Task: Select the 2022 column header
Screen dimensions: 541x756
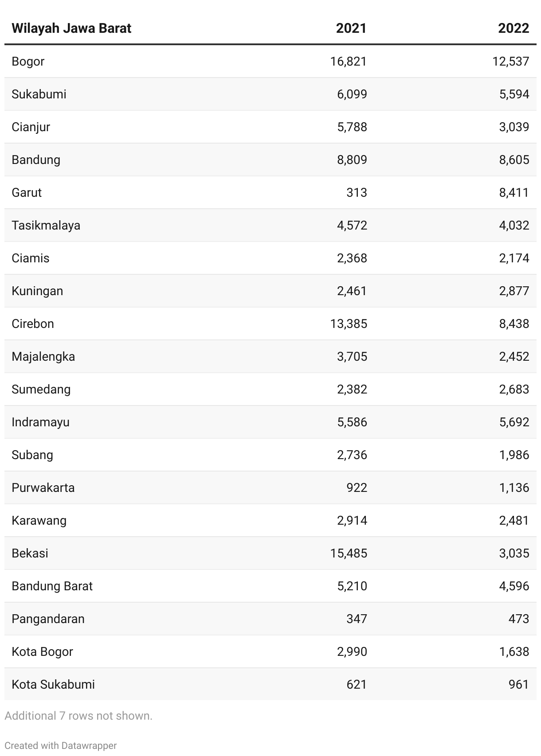Action: tap(514, 28)
